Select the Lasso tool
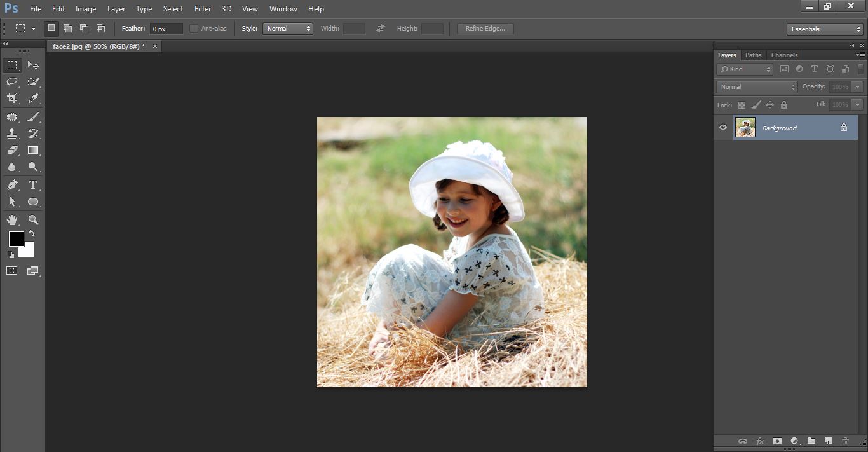 pos(12,82)
